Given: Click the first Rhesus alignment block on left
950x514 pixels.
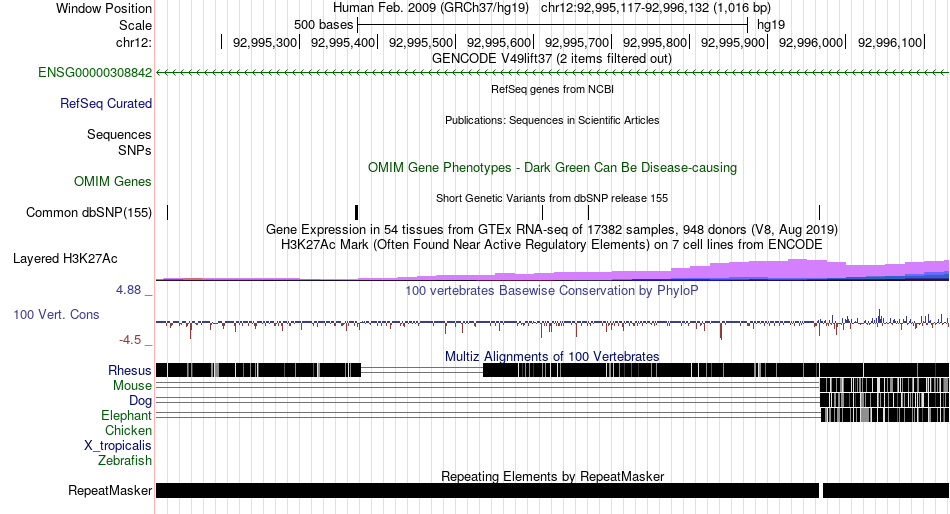Looking at the screenshot, I should tap(259, 370).
